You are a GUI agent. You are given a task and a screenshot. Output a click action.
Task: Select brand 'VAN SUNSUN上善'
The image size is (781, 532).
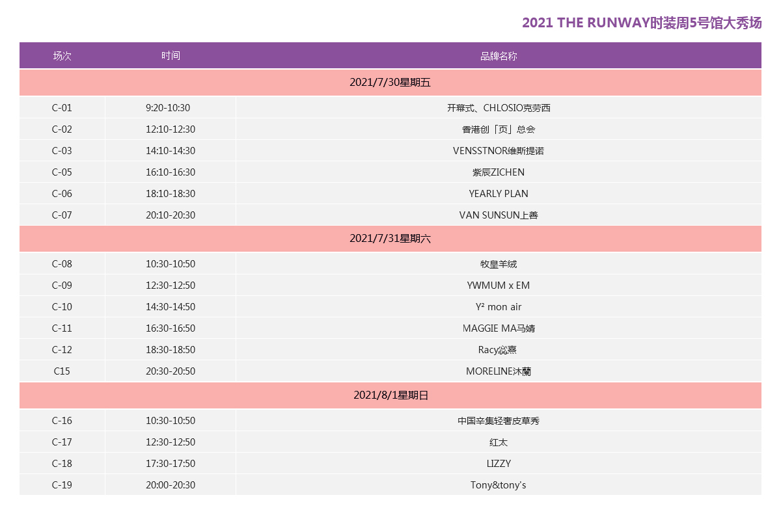click(x=499, y=215)
